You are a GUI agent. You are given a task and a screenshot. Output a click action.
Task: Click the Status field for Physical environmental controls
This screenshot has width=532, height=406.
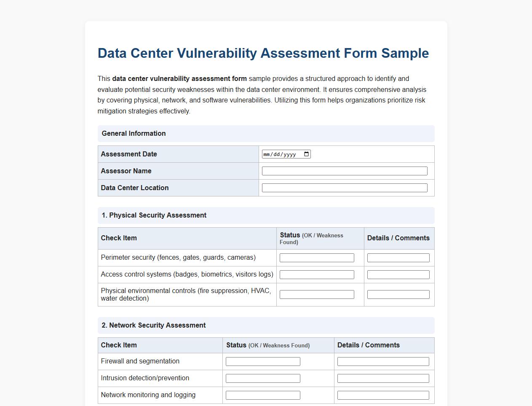316,294
